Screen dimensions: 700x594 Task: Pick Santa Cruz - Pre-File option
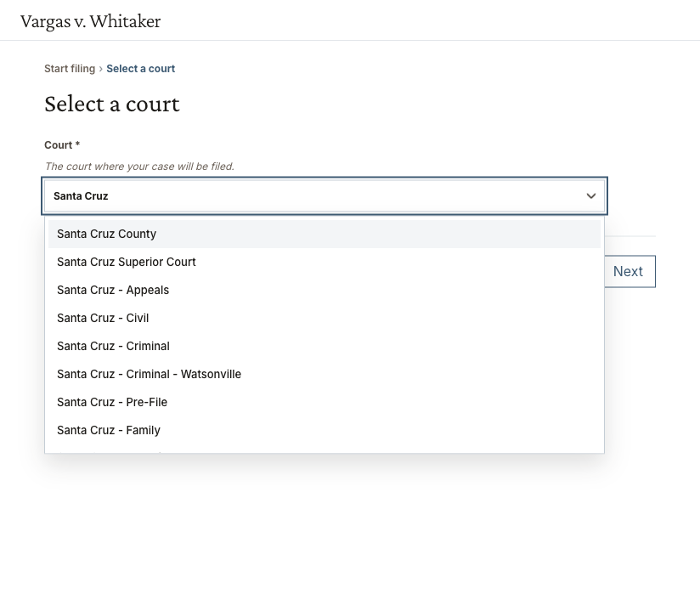tap(325, 403)
